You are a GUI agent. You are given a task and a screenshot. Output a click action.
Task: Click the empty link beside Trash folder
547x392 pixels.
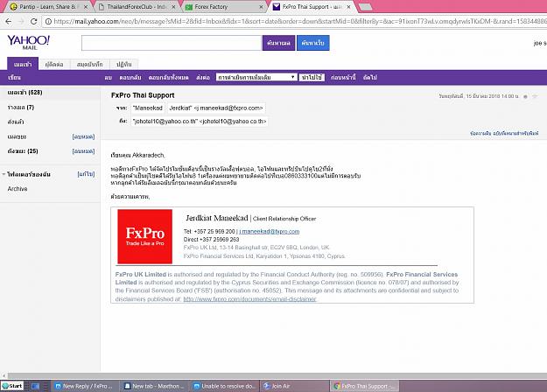tap(83, 151)
